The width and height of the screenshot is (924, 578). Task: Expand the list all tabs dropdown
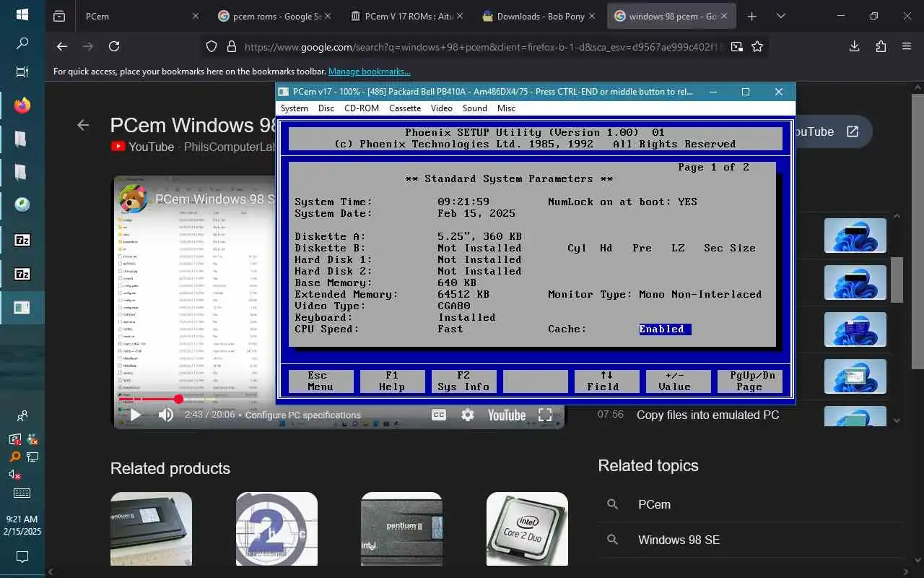[781, 16]
